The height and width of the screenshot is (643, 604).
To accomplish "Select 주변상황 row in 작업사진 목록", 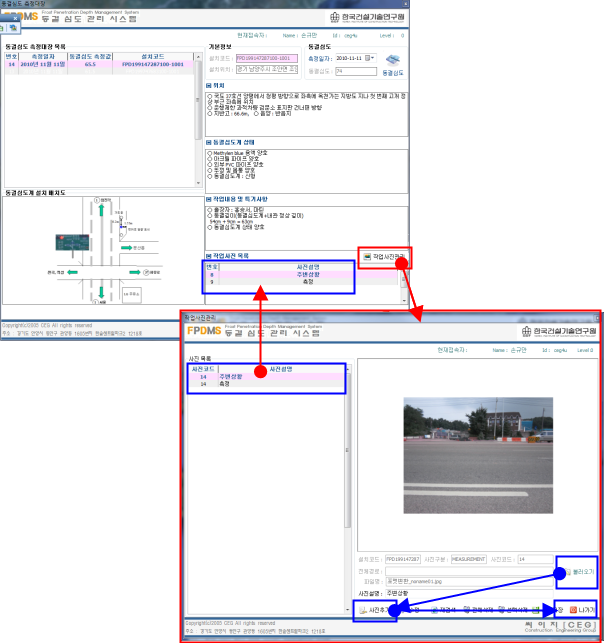I will (301, 274).
